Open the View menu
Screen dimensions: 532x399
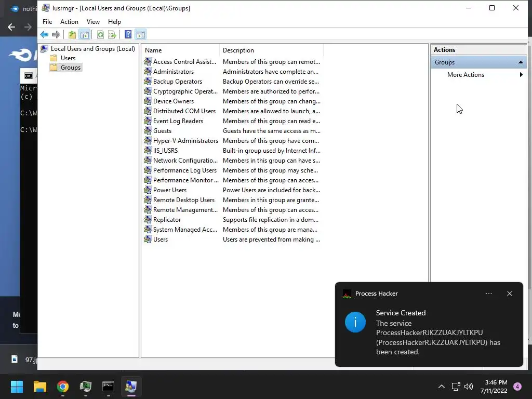[93, 22]
